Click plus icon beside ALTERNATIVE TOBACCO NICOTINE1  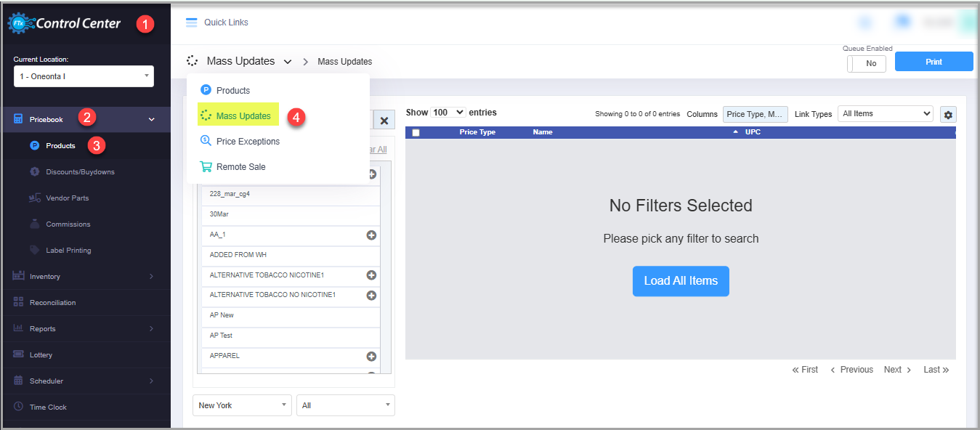pyautogui.click(x=371, y=275)
